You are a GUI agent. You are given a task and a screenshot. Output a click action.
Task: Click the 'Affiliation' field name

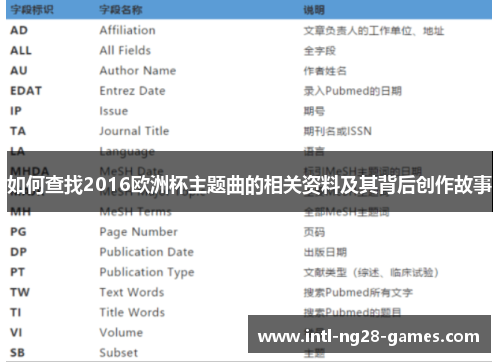point(127,30)
